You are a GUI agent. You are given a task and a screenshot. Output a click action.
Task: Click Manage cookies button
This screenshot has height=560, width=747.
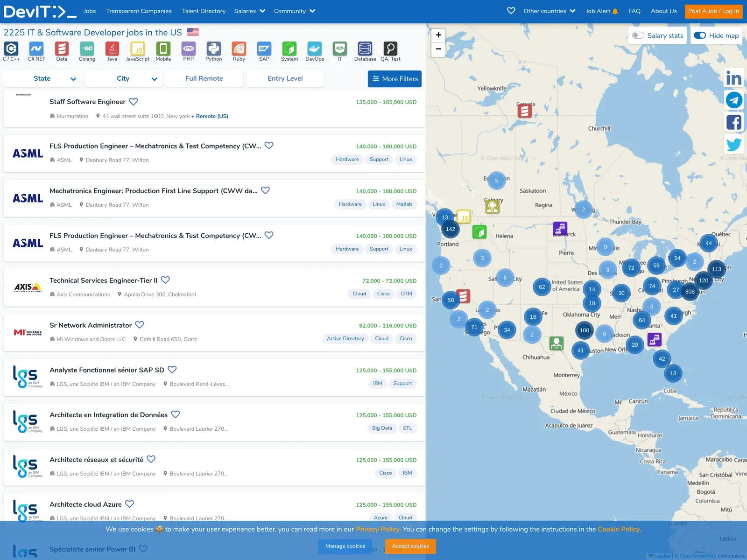[345, 546]
